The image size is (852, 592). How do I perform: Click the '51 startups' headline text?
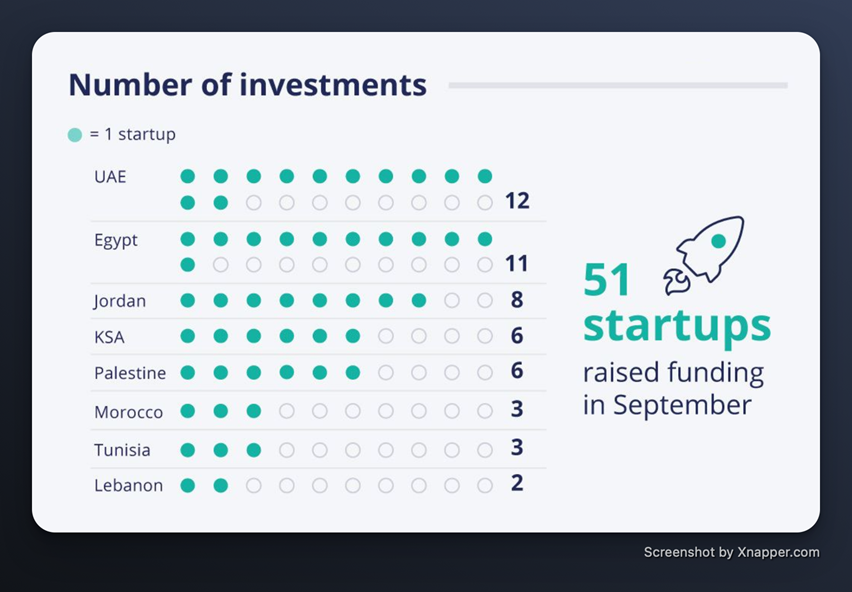coord(676,303)
